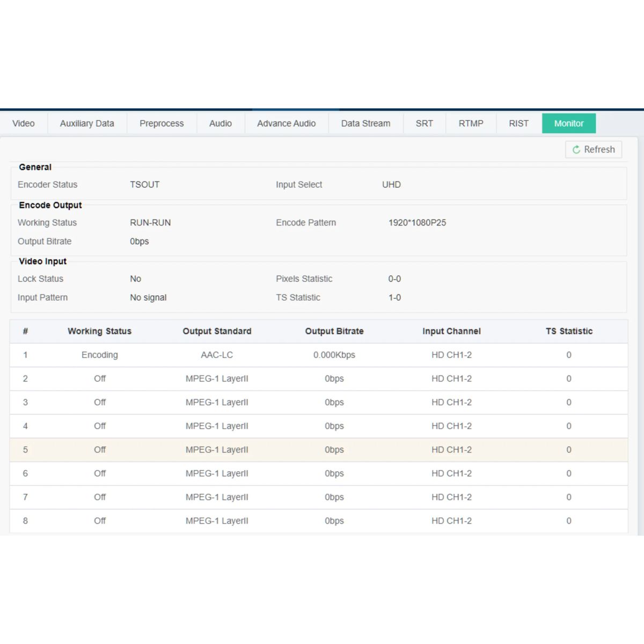
Task: Open the Data Stream tab
Action: tap(365, 123)
